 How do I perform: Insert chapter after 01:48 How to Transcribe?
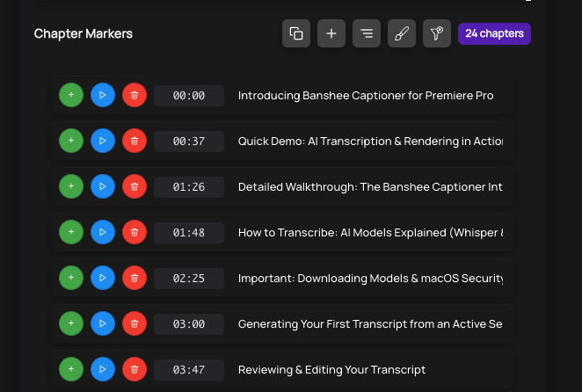pos(71,232)
